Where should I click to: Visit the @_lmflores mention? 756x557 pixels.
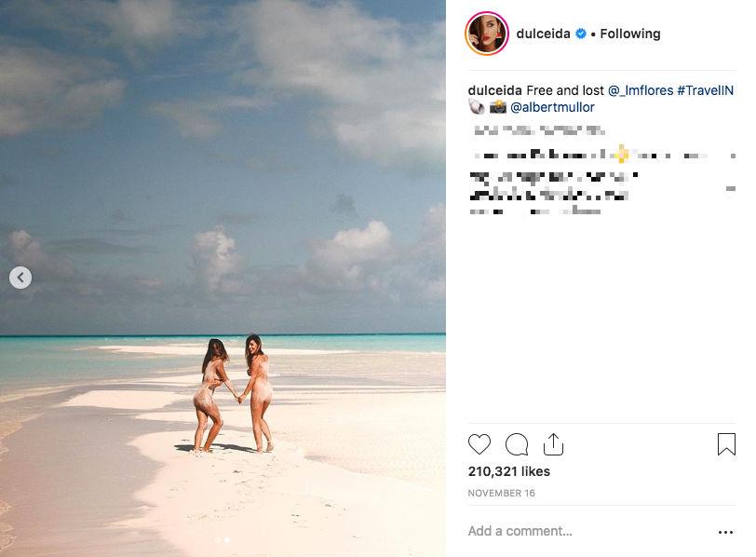pyautogui.click(x=641, y=90)
